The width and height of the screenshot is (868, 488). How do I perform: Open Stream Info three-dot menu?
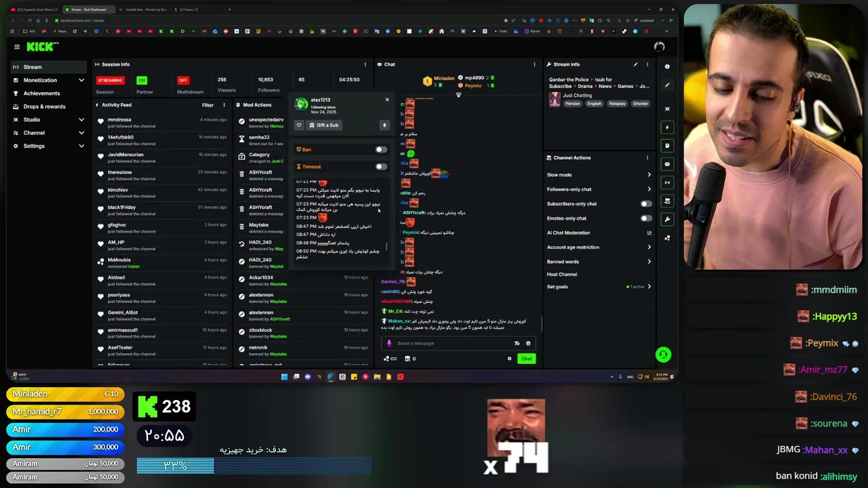click(647, 64)
